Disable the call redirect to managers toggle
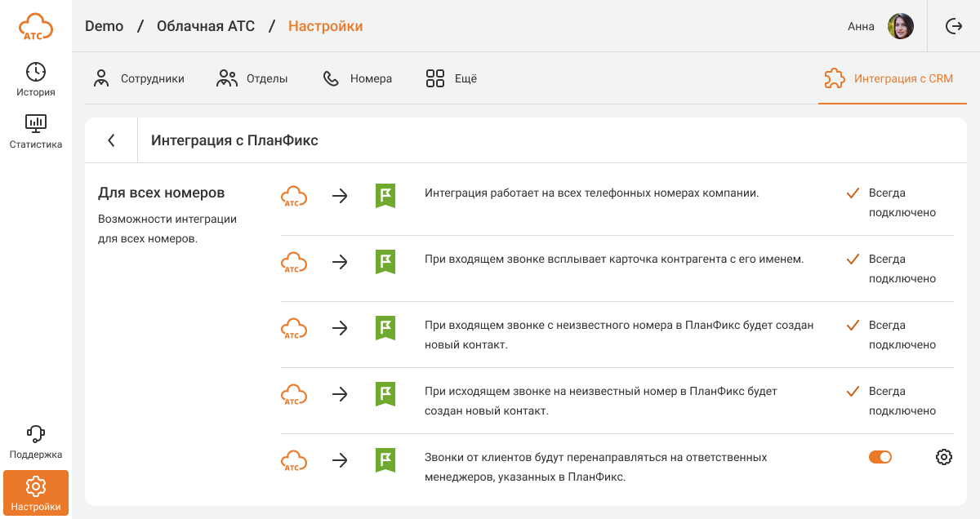This screenshot has width=980, height=519. (x=880, y=457)
